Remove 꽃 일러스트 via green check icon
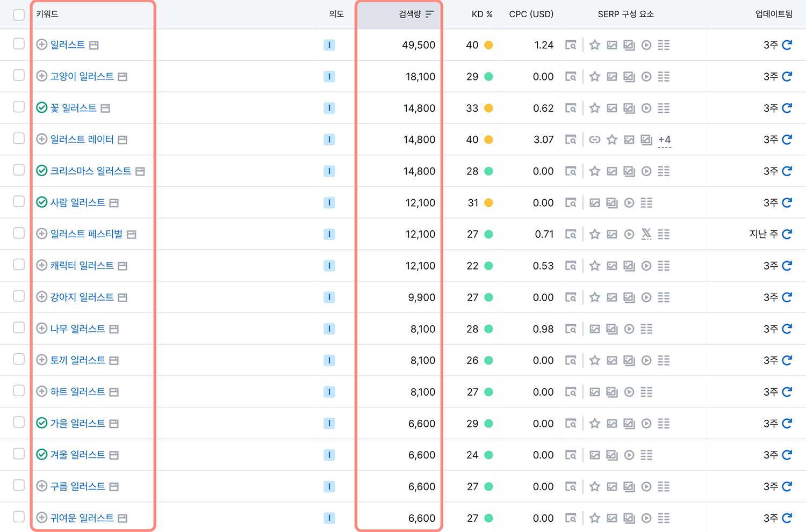Image resolution: width=806 pixels, height=532 pixels. pos(42,108)
